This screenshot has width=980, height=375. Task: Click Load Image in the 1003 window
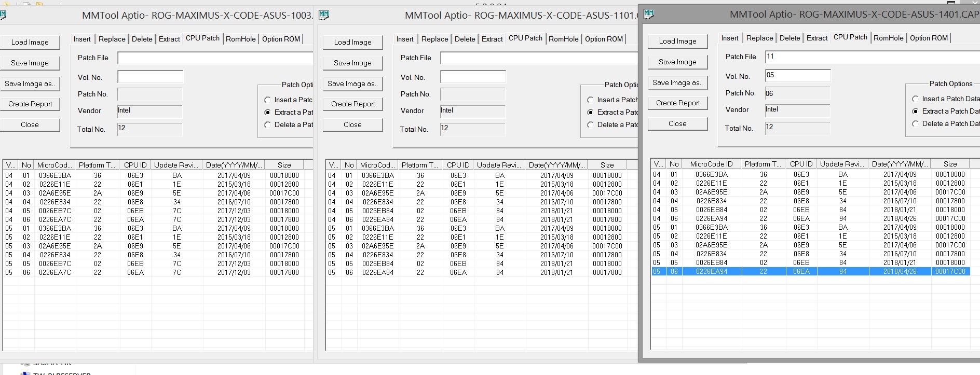[30, 42]
